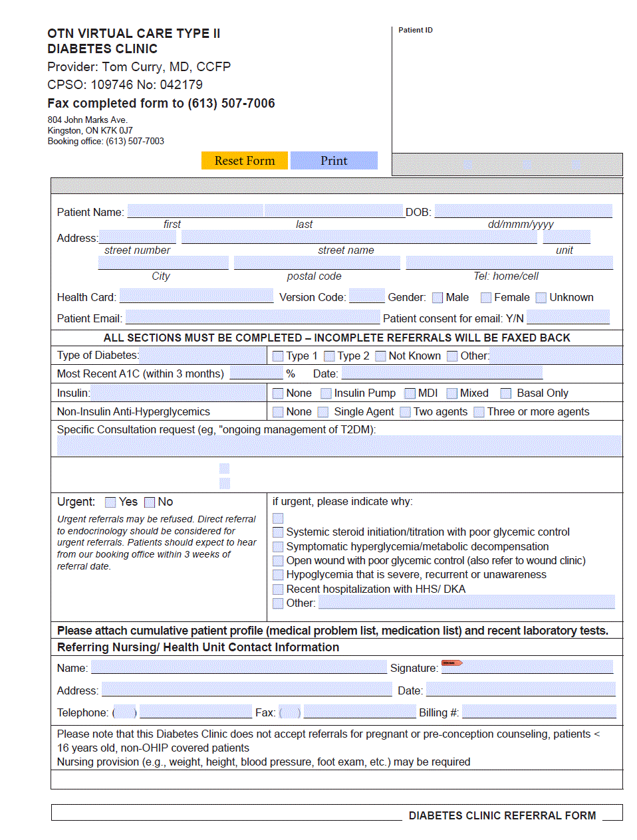Click the street name field
The image size is (637, 840).
(x=359, y=237)
